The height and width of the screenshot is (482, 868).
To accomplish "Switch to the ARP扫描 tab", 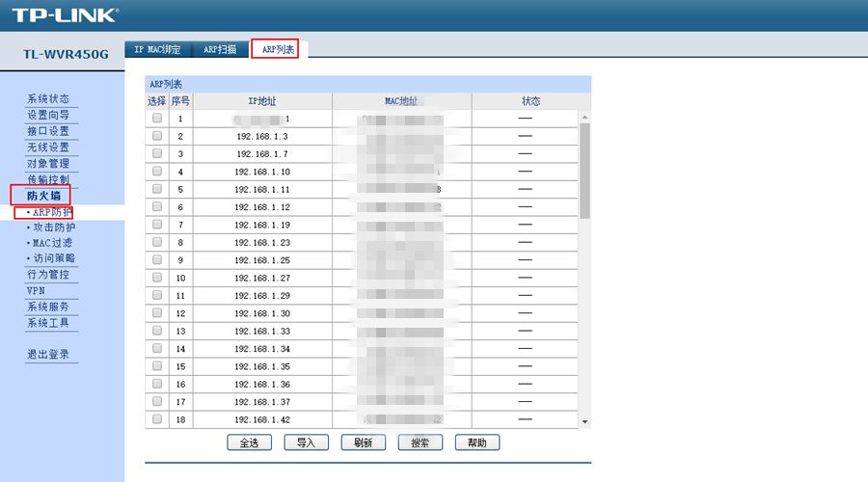I will coord(219,49).
